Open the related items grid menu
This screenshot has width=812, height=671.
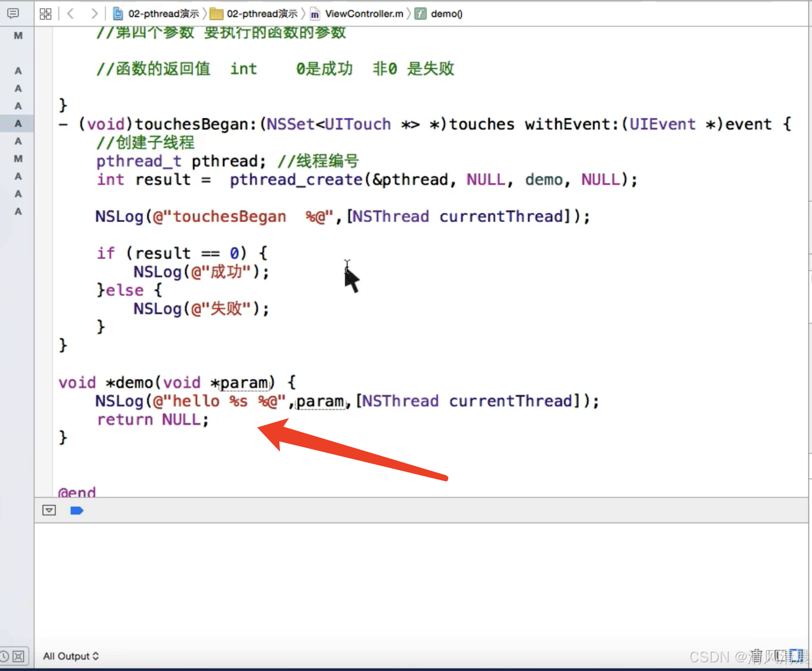click(x=45, y=14)
